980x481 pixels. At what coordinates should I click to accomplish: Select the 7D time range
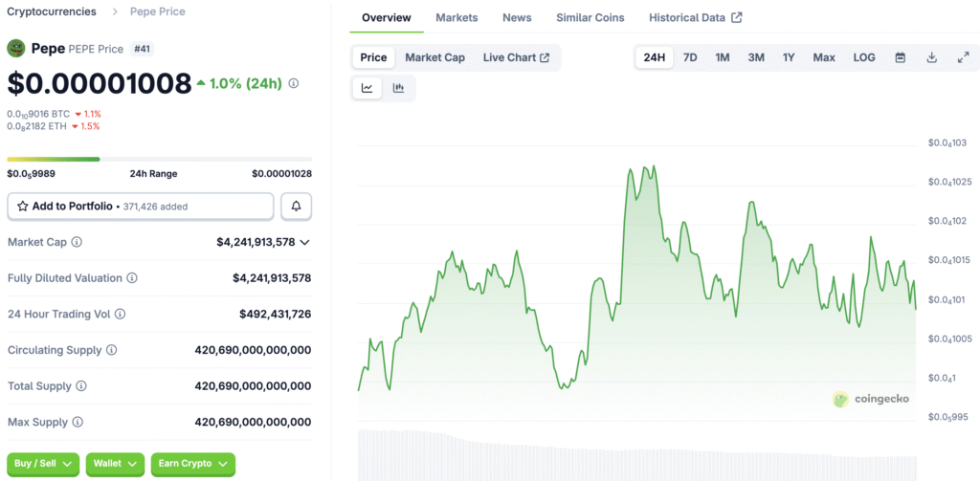690,57
